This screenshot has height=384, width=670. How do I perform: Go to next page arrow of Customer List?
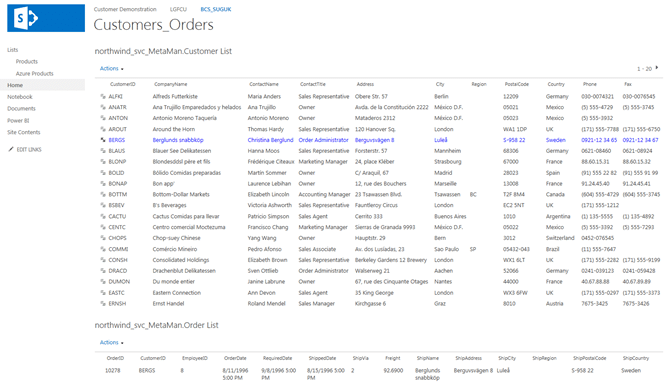click(x=657, y=67)
